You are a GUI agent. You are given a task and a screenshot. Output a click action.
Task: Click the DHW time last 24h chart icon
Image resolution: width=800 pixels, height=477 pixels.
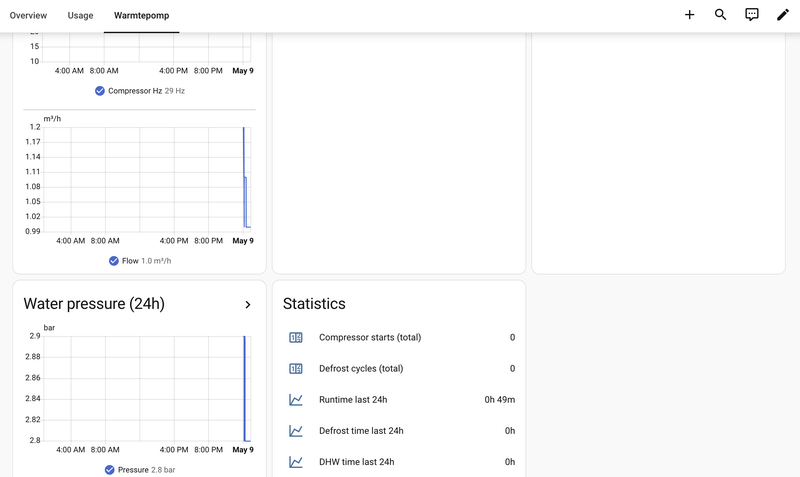pos(296,462)
